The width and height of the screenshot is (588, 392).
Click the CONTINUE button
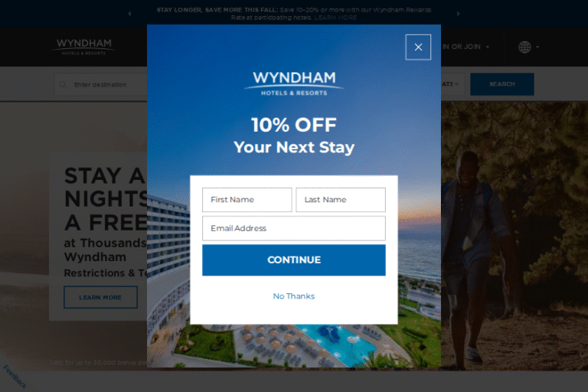coord(294,260)
